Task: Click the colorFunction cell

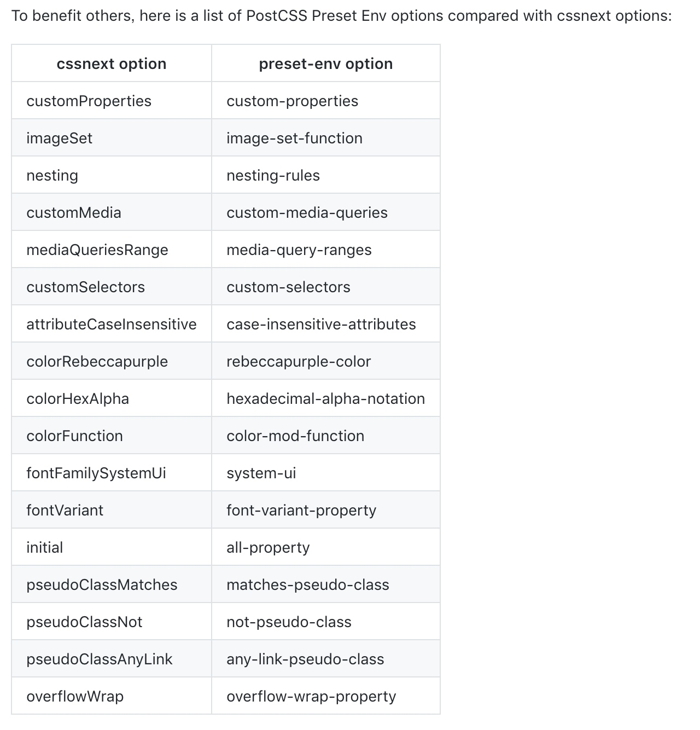Action: point(75,436)
